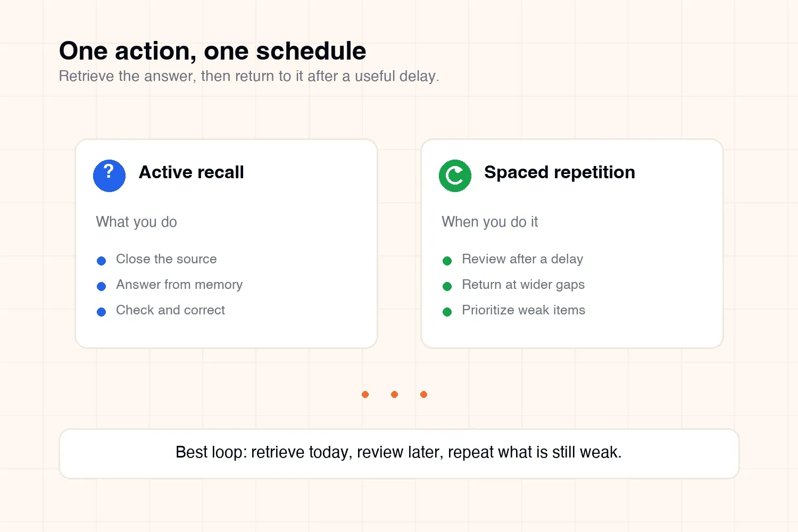Click the One action, one schedule title
798x532 pixels.
[212, 51]
